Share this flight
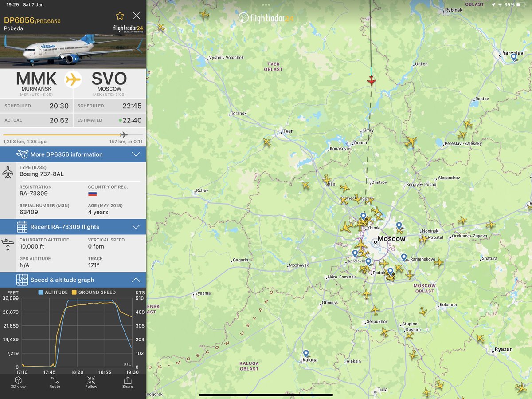The width and height of the screenshot is (532, 399). pyautogui.click(x=128, y=383)
